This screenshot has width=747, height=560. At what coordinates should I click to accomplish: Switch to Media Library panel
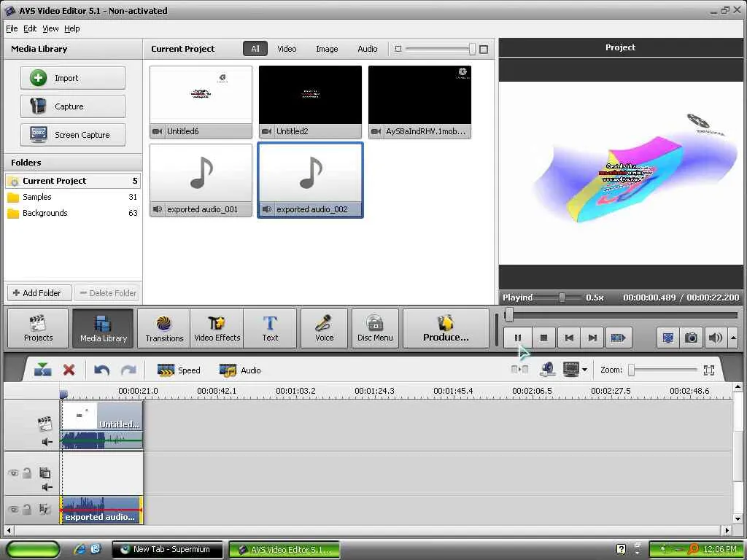click(x=104, y=329)
